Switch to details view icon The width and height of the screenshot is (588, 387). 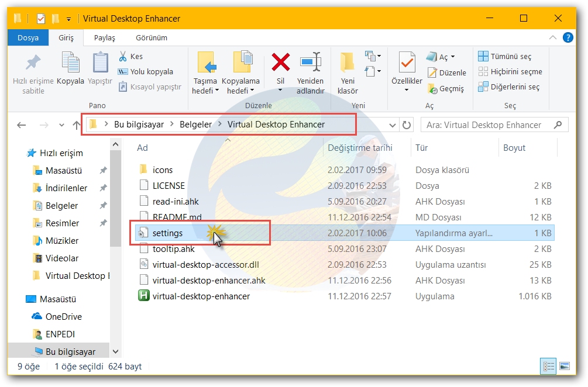tap(548, 366)
